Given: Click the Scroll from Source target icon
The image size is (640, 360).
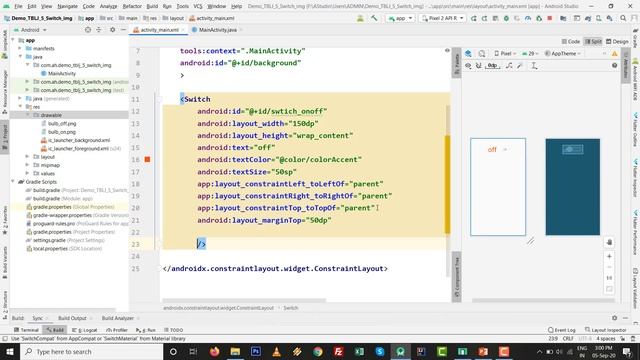Looking at the screenshot, I should coord(88,30).
